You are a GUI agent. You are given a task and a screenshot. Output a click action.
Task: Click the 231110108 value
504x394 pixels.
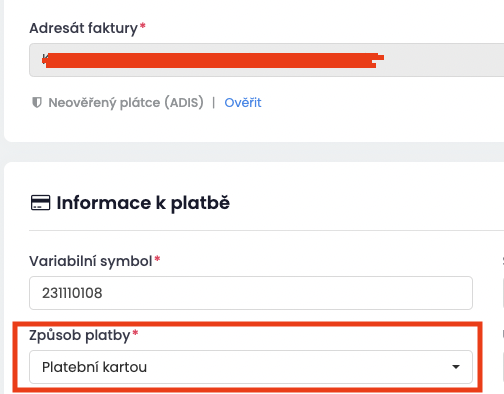tap(72, 293)
